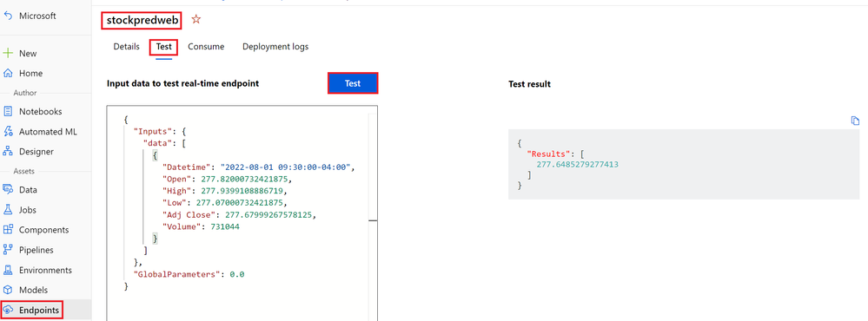The height and width of the screenshot is (321, 868).
Task: Favorite stockpredweb with the star icon
Action: click(196, 19)
